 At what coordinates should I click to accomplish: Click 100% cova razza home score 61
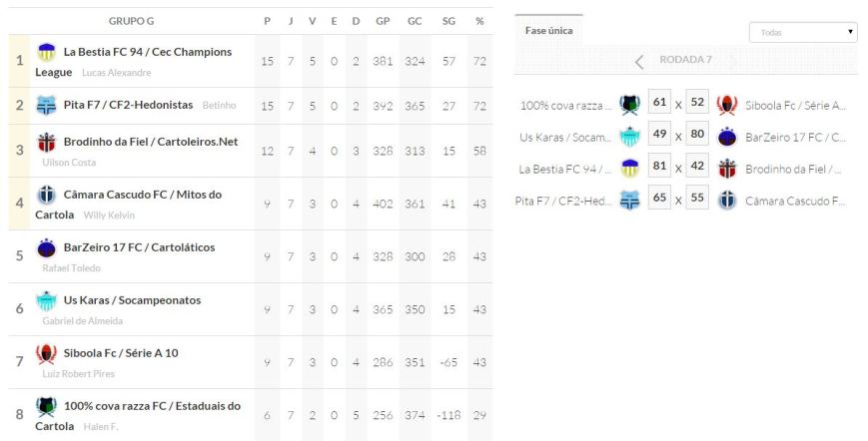[x=658, y=103]
